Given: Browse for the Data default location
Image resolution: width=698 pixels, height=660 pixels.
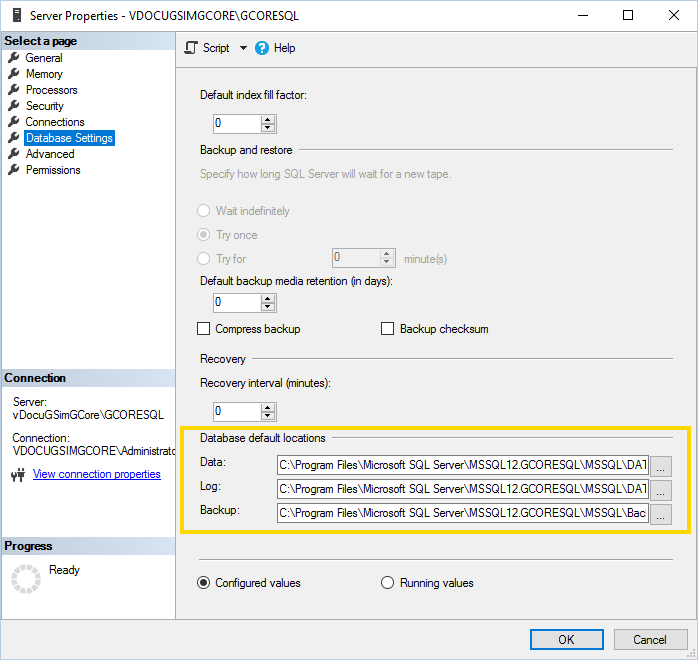Looking at the screenshot, I should pos(660,466).
